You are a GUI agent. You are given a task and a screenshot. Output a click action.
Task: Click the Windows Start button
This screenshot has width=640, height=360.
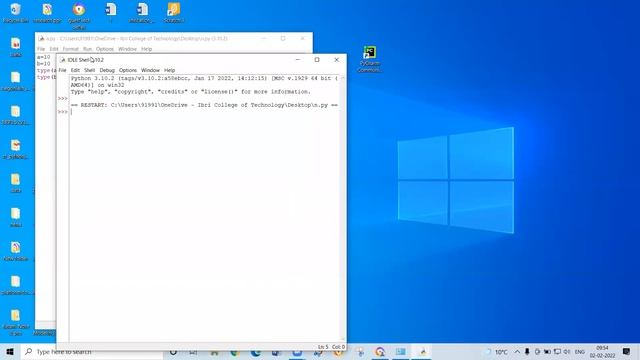(x=10, y=351)
